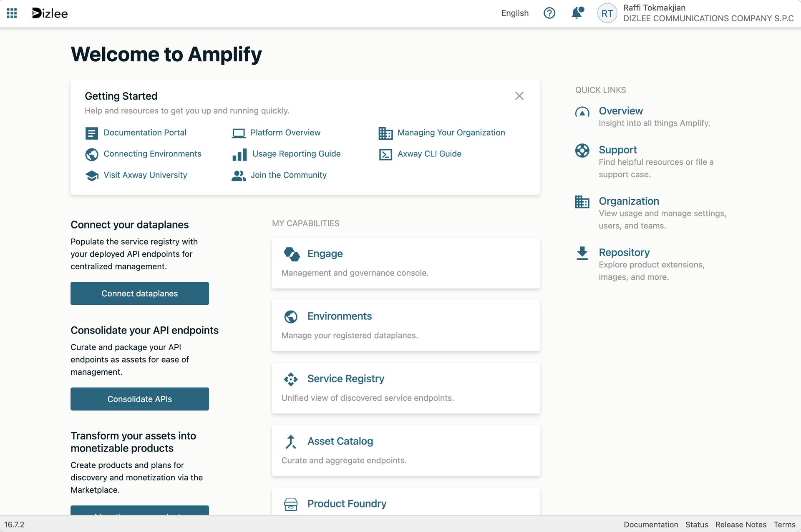The width and height of the screenshot is (801, 532).
Task: Open the Documentation Portal link
Action: click(x=145, y=133)
